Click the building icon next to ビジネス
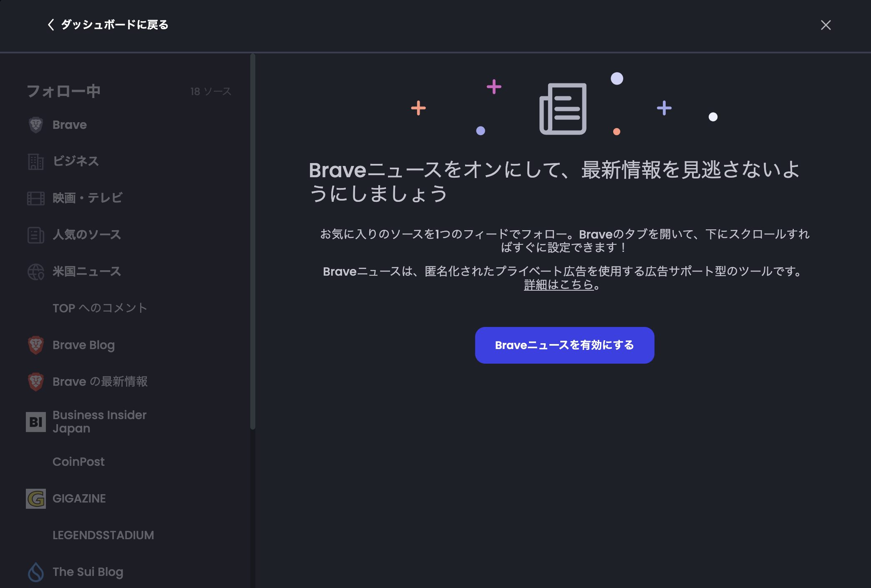This screenshot has height=588, width=871. tap(36, 161)
